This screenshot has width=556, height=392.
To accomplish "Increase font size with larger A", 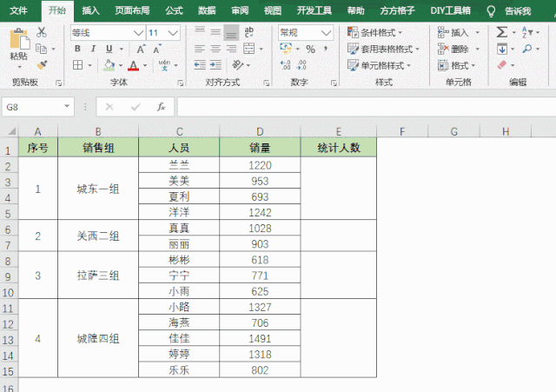I will point(141,49).
